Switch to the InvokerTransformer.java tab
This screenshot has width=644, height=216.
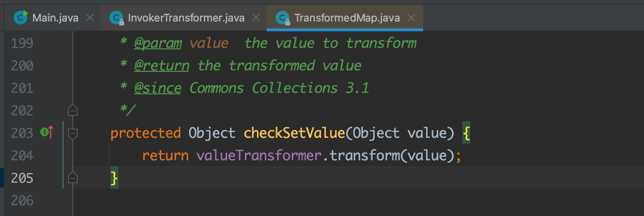coord(186,18)
